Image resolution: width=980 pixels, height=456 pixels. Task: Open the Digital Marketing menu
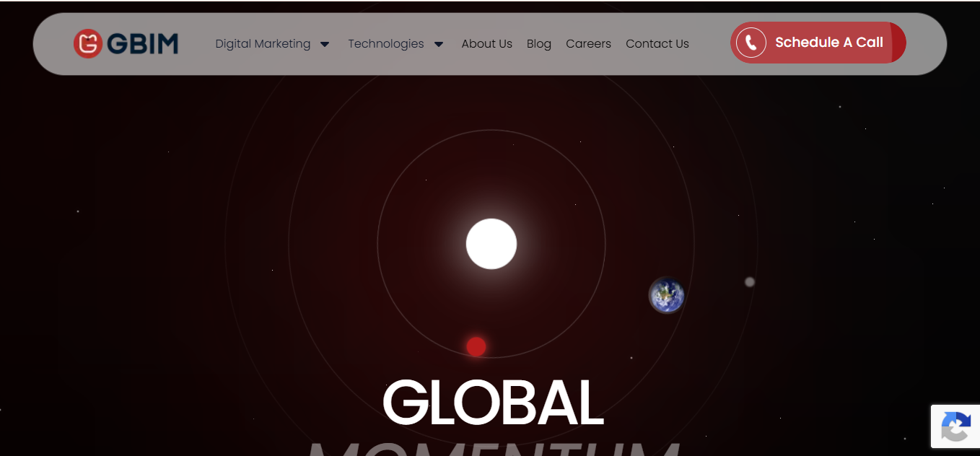click(x=263, y=44)
